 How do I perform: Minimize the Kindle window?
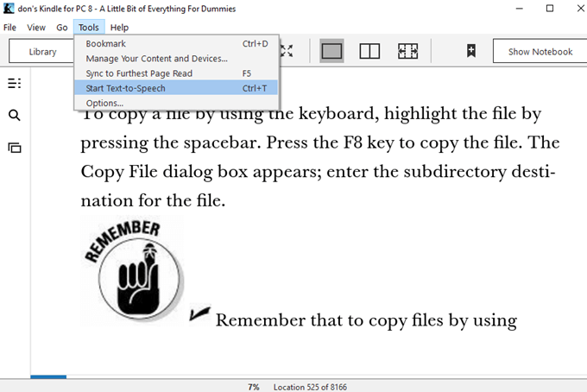click(520, 9)
